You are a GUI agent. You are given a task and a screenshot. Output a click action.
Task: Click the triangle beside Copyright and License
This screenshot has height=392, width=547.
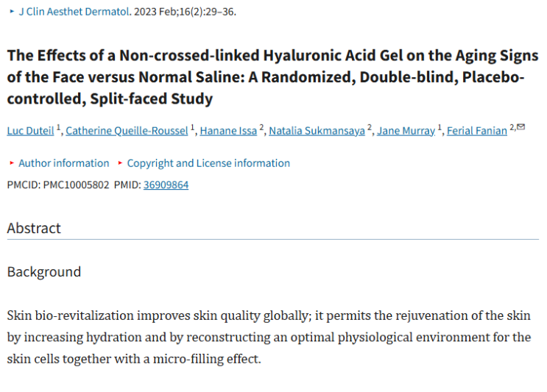pyautogui.click(x=120, y=163)
